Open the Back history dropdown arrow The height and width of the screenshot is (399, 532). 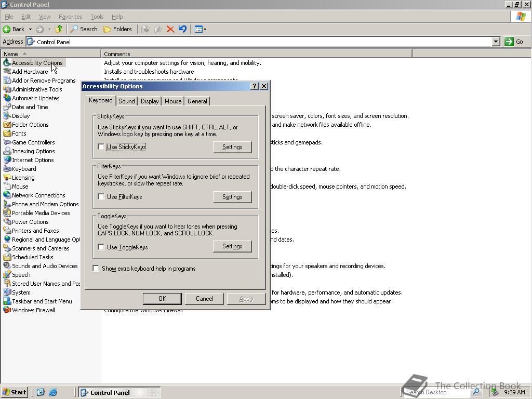coord(30,29)
